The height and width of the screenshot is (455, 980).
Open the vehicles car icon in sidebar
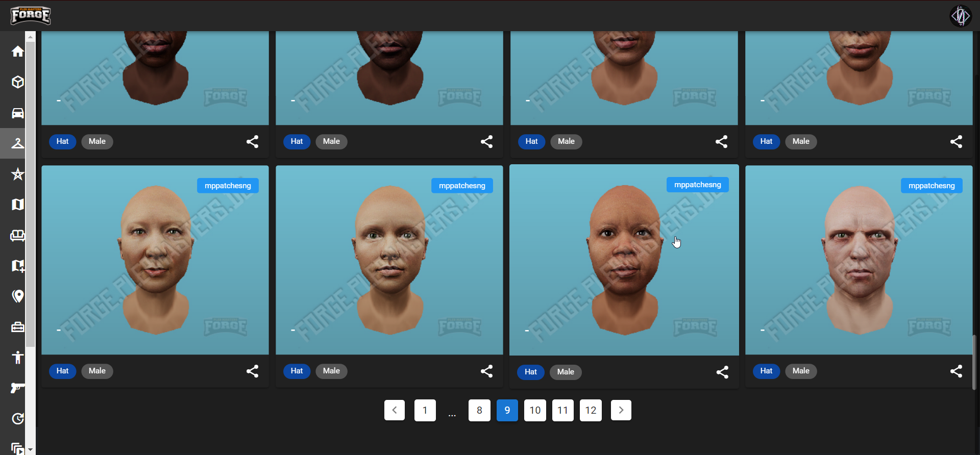(18, 113)
